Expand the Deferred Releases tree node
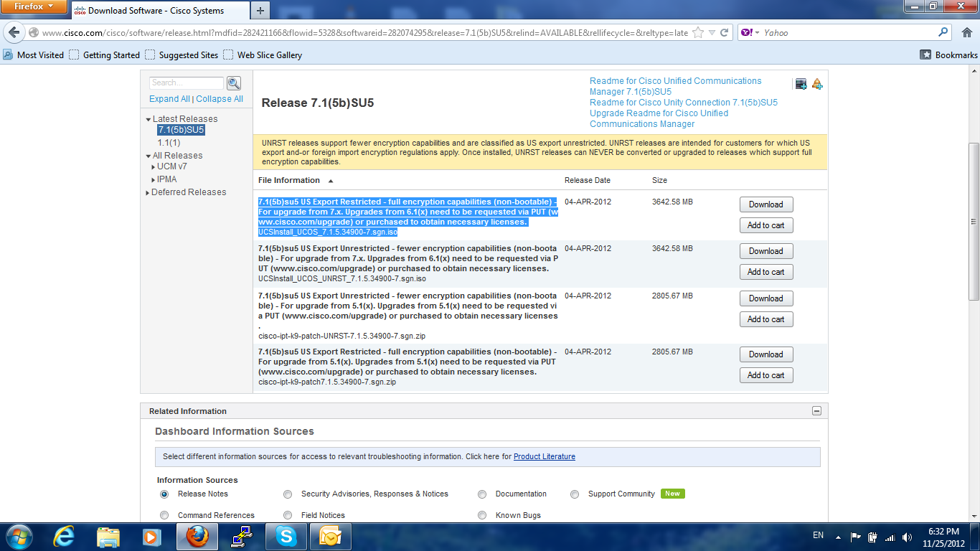 pyautogui.click(x=149, y=193)
